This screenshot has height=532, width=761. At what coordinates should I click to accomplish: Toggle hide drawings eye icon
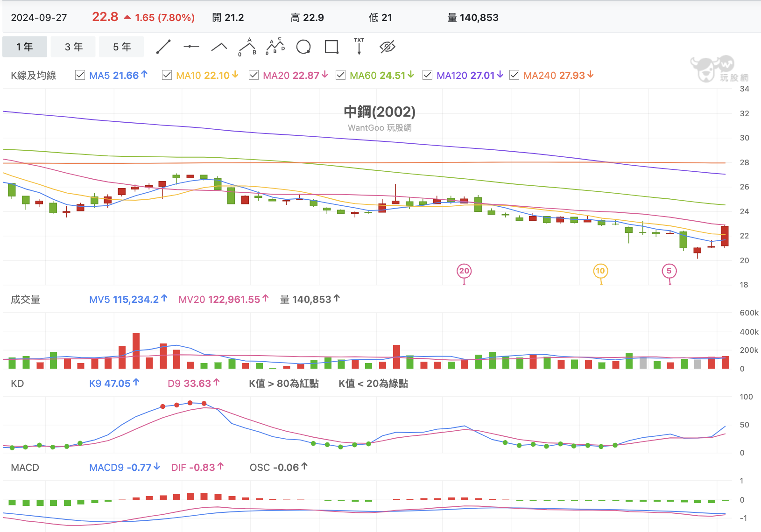(388, 47)
